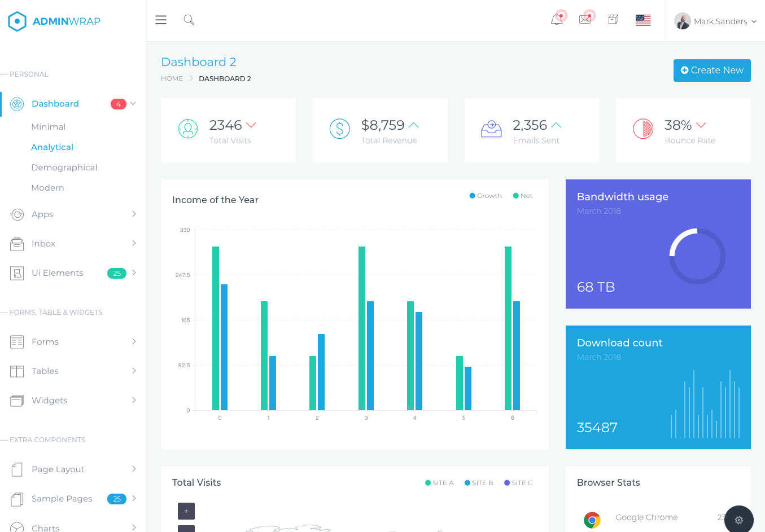Click the Forms sidebar icon

point(17,342)
